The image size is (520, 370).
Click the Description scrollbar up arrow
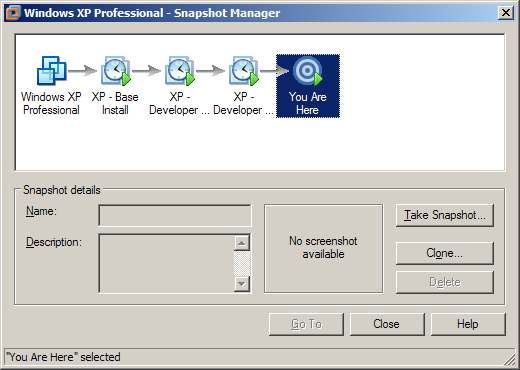pyautogui.click(x=242, y=243)
